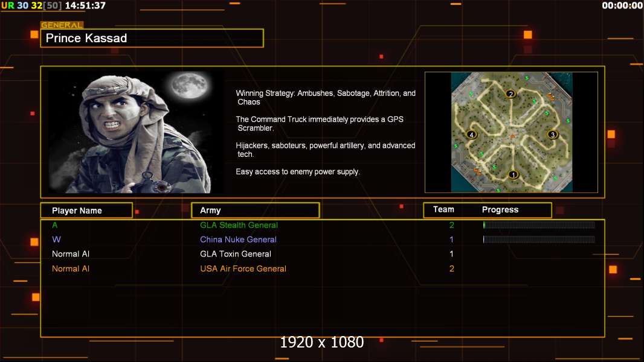This screenshot has height=362, width=644.
Task: Select the Normal AI on the USA Air Force row
Action: coord(71,268)
